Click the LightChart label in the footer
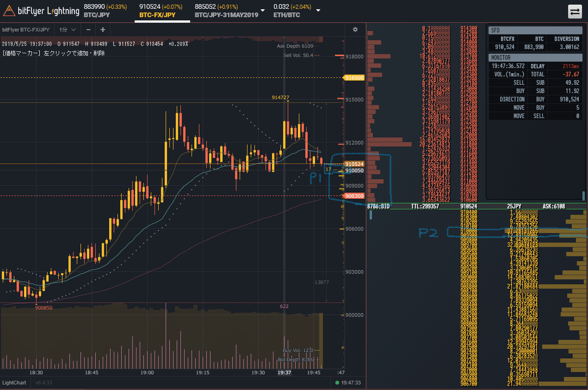This screenshot has width=588, height=390. (14, 383)
